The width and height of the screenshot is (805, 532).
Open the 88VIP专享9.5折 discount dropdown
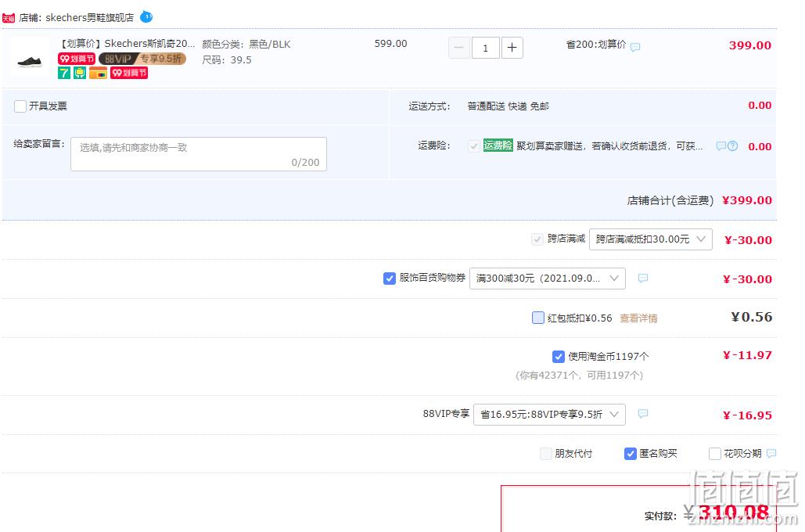549,415
